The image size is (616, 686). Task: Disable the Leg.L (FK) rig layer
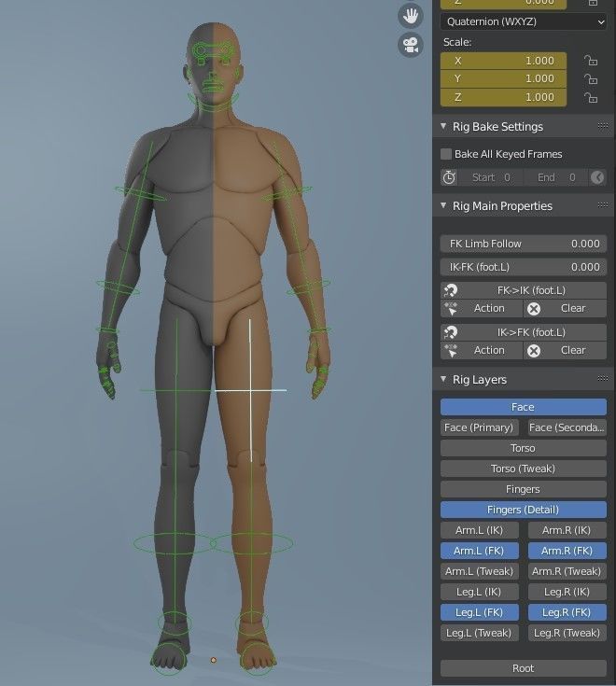(x=480, y=612)
